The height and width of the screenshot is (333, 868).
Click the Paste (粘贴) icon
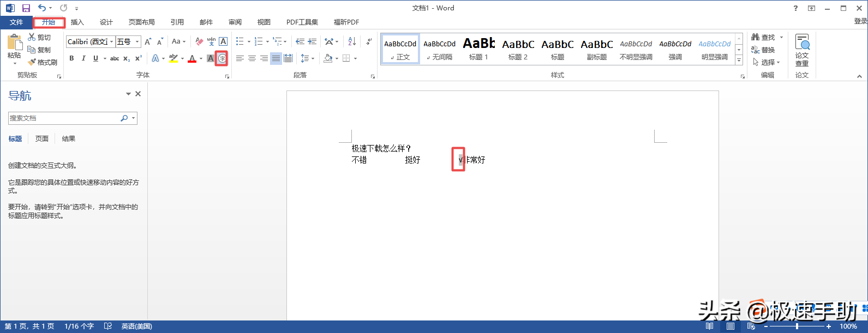[14, 43]
